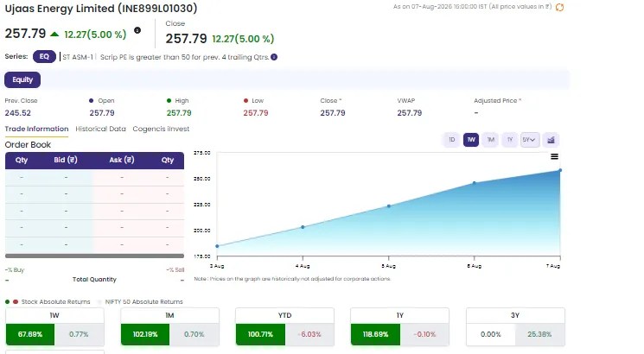Image resolution: width=644 pixels, height=354 pixels.
Task: Click the green High legend dot
Action: tap(169, 100)
